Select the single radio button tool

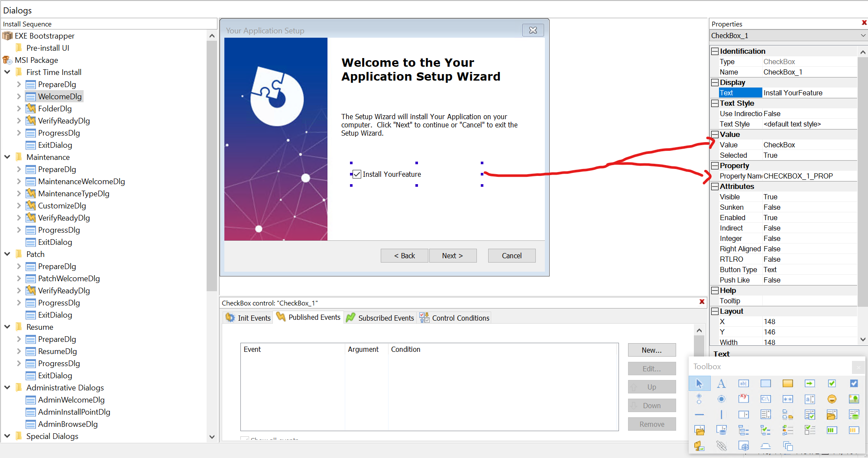pyautogui.click(x=721, y=399)
